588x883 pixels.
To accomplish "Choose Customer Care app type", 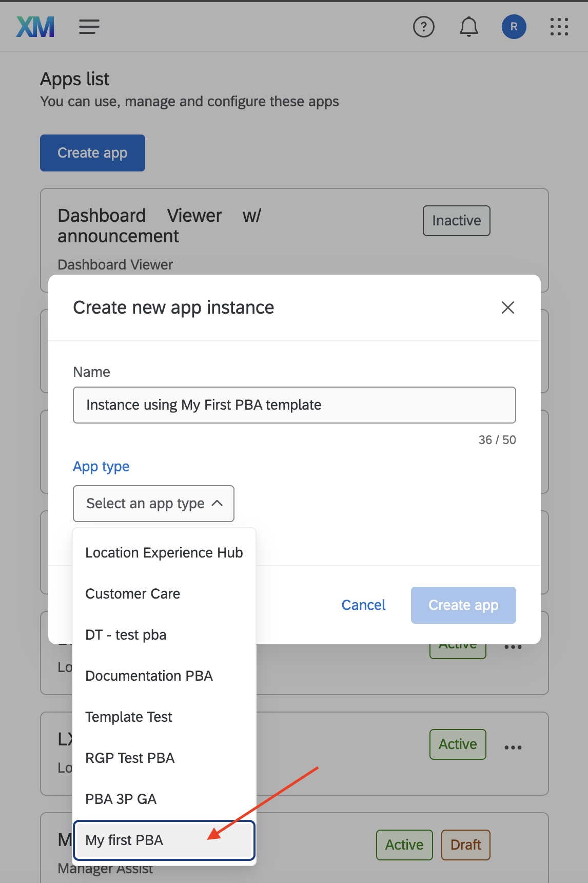I will 164,594.
